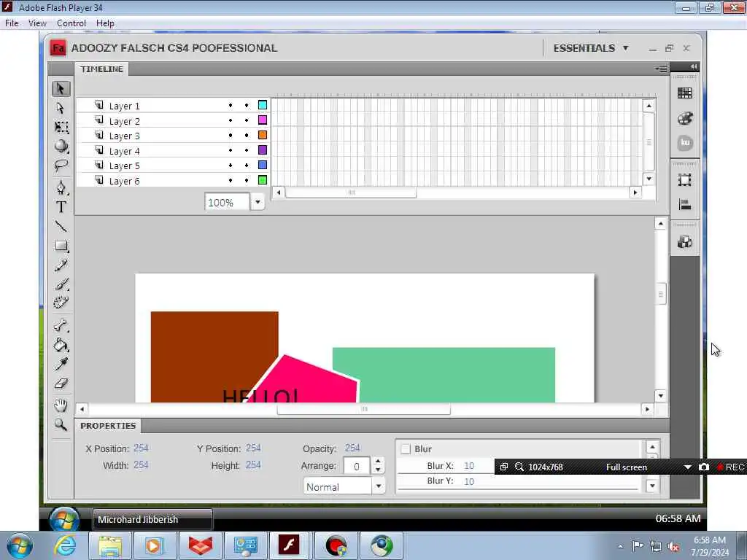Select the Eraser tool

(61, 384)
